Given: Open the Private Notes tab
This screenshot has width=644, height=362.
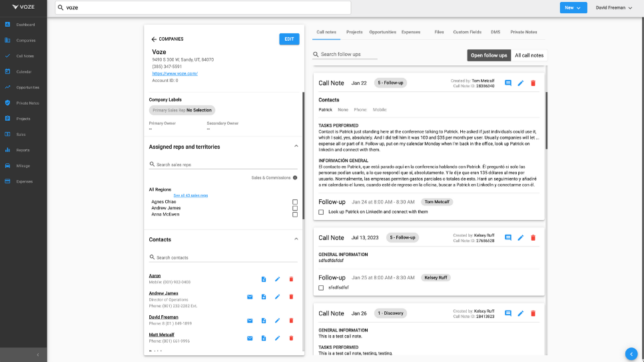Looking at the screenshot, I should (x=523, y=32).
